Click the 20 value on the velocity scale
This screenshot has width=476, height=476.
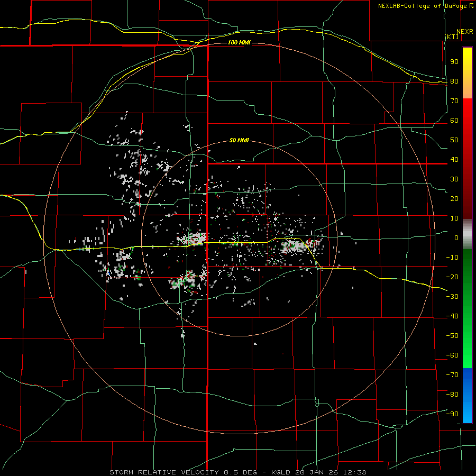click(x=454, y=199)
